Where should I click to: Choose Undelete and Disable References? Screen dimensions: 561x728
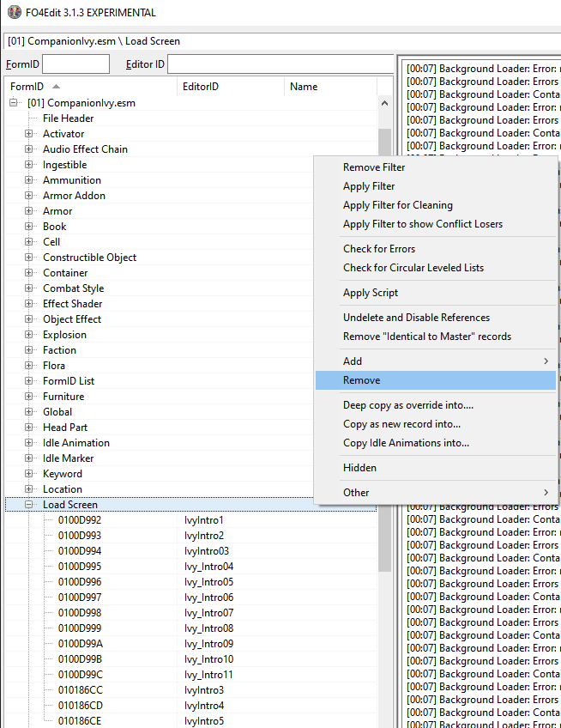pyautogui.click(x=435, y=318)
